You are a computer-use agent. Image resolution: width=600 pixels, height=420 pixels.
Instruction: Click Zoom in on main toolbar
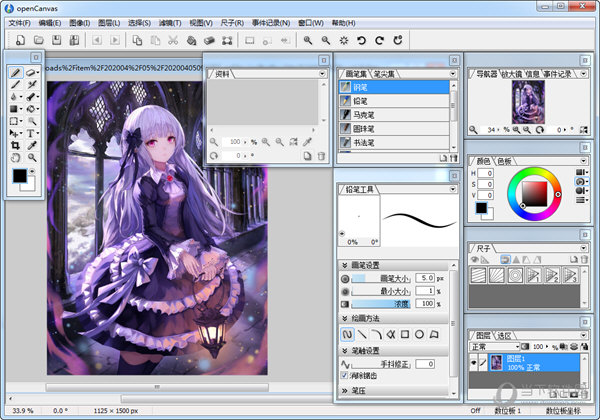308,40
